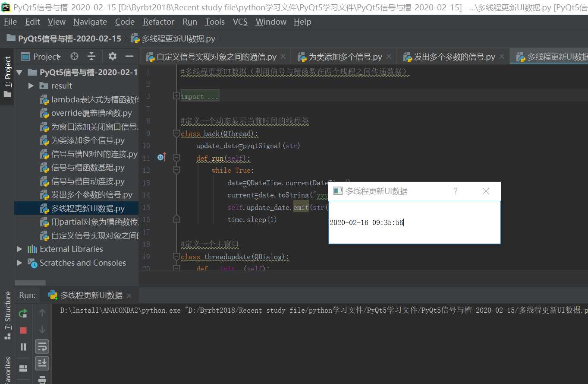The image size is (588, 384).
Task: Open the Refactor menu
Action: coord(159,22)
